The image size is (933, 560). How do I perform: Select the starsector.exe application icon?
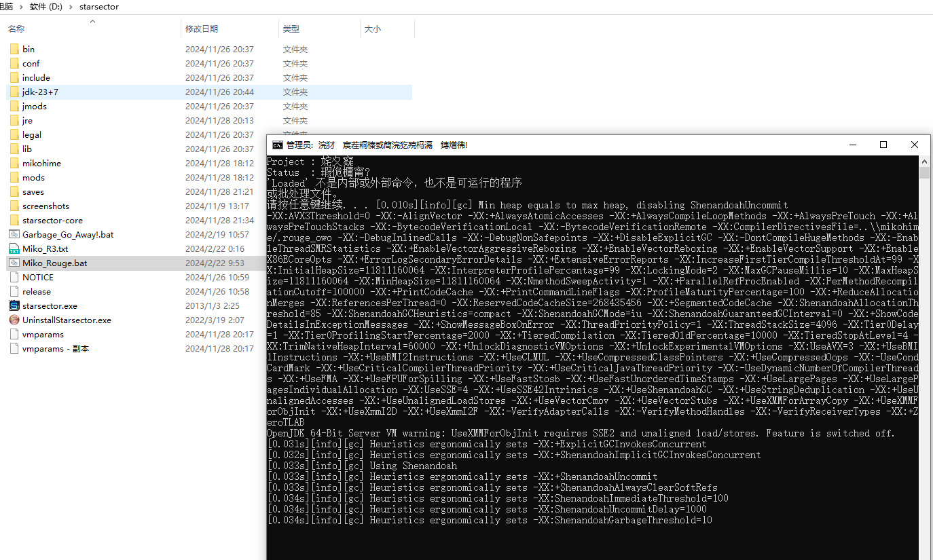point(14,306)
